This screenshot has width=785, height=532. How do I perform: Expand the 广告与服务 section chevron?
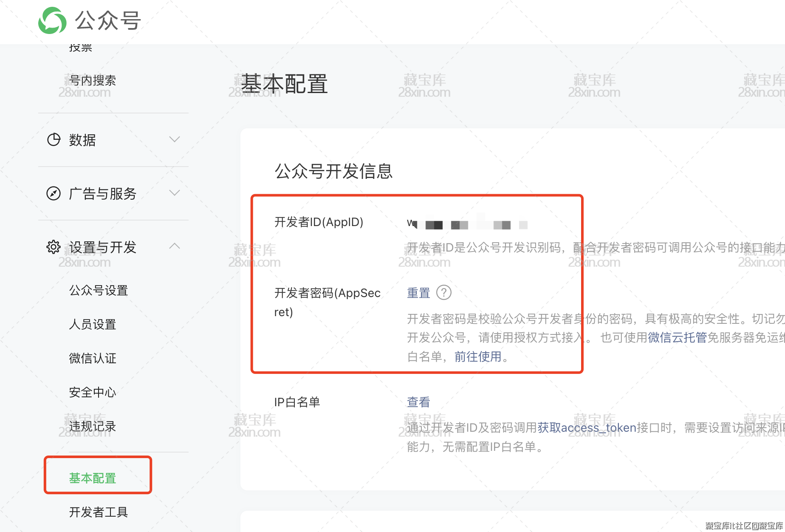pos(175,193)
